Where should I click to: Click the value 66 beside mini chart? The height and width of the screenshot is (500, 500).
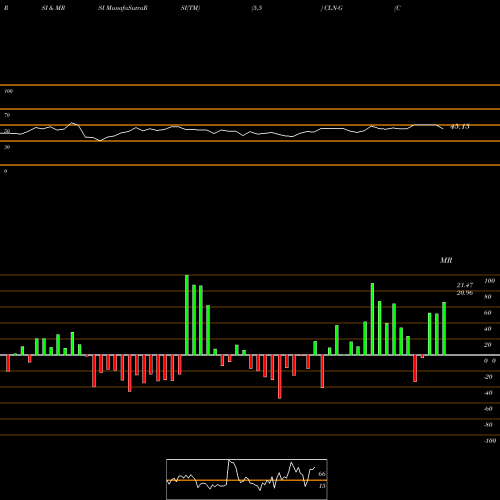tap(322, 474)
